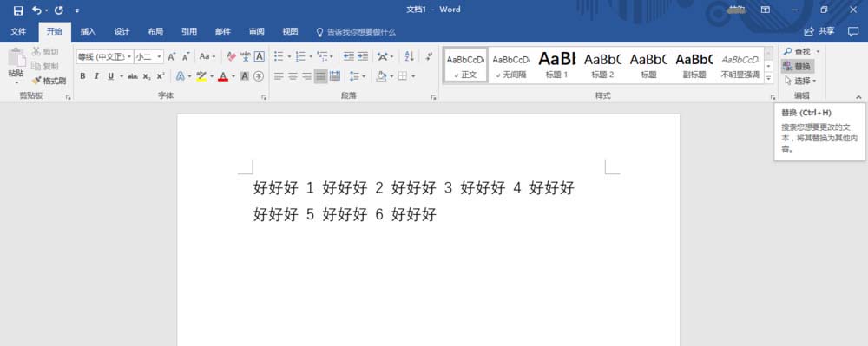This screenshot has width=868, height=346.
Task: Increase font size with grow font icon
Action: tap(172, 56)
